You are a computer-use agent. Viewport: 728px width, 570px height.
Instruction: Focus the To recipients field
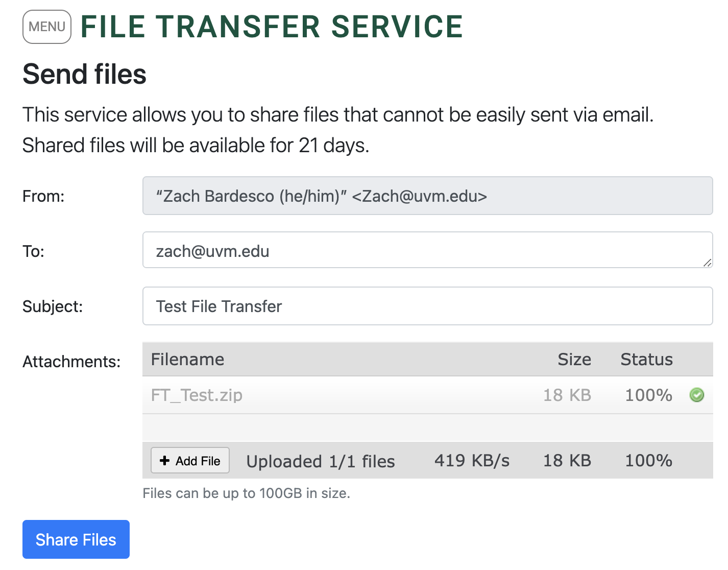[x=427, y=250]
